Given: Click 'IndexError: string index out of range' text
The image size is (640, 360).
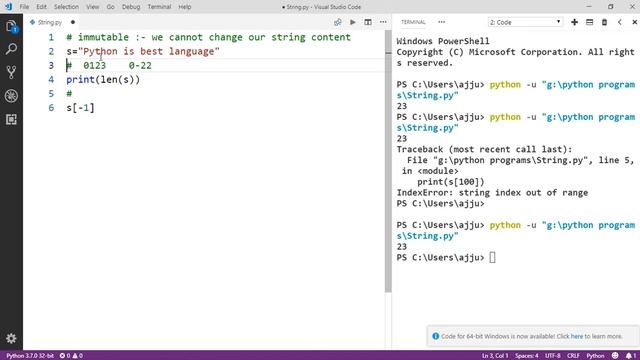Looking at the screenshot, I should point(492,193).
